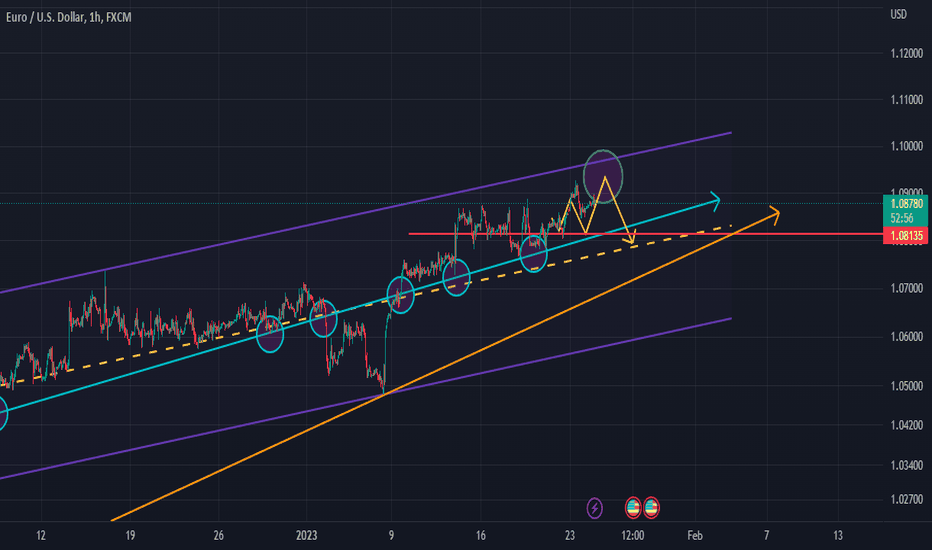The image size is (932, 550).
Task: Click the green current price tag 1.08780
Action: click(906, 204)
